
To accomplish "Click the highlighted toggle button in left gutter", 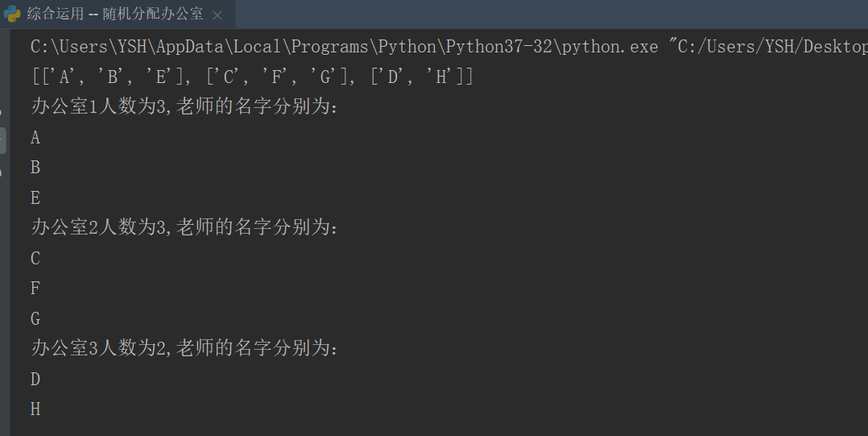I will coord(2,140).
